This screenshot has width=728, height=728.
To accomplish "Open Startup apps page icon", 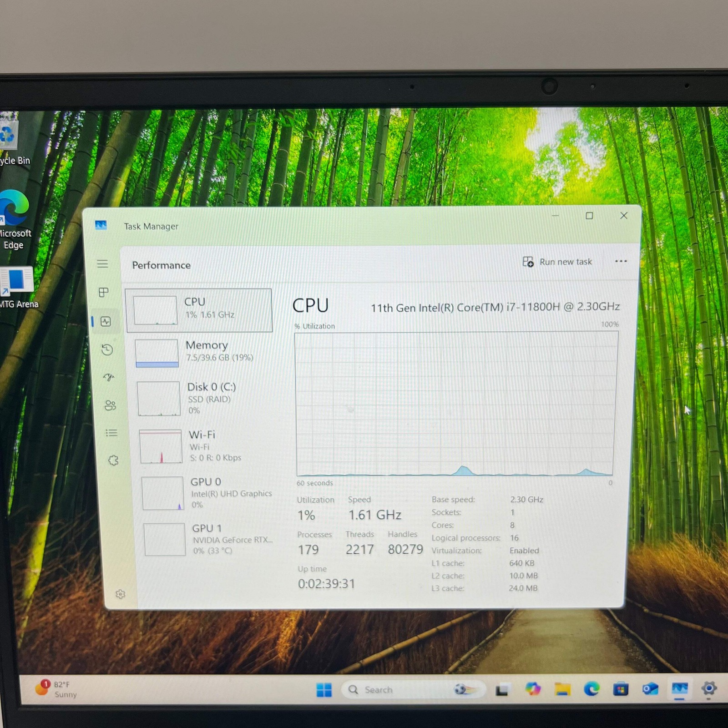I will pyautogui.click(x=109, y=377).
